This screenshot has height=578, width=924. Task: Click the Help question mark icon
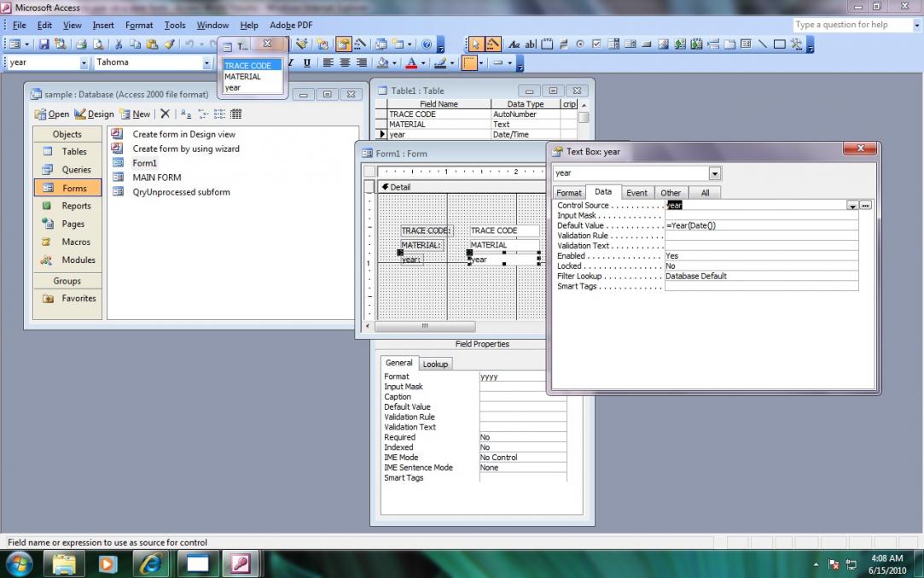pos(427,44)
